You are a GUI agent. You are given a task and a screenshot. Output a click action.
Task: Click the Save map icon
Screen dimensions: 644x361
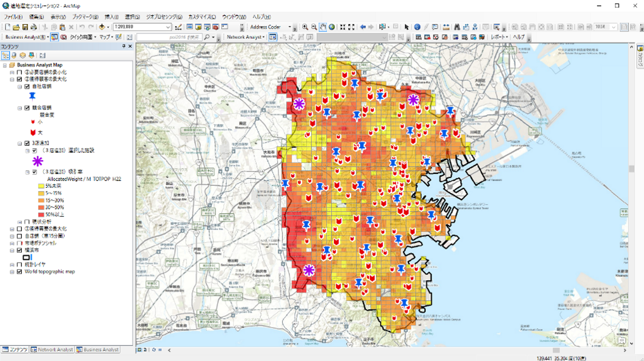click(x=25, y=27)
